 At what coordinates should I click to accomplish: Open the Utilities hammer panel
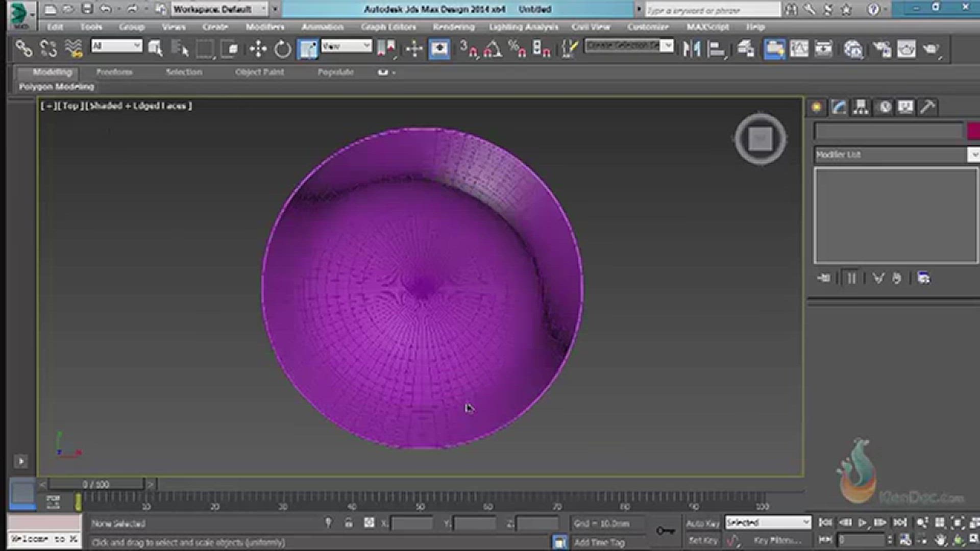(927, 107)
